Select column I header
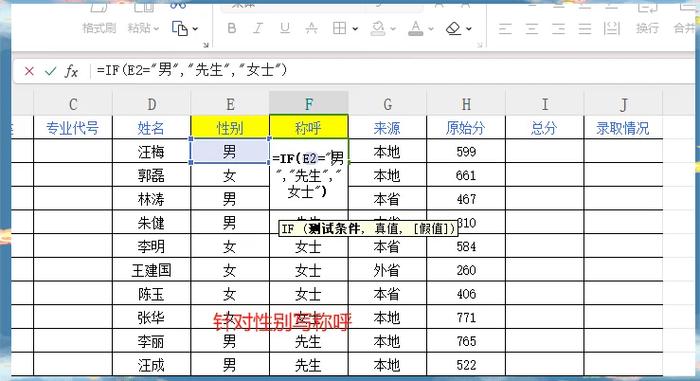Image resolution: width=700 pixels, height=381 pixels. coord(545,104)
